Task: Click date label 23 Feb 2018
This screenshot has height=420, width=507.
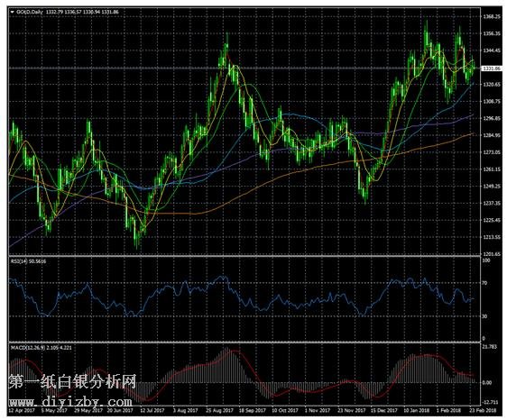Action: pos(483,411)
